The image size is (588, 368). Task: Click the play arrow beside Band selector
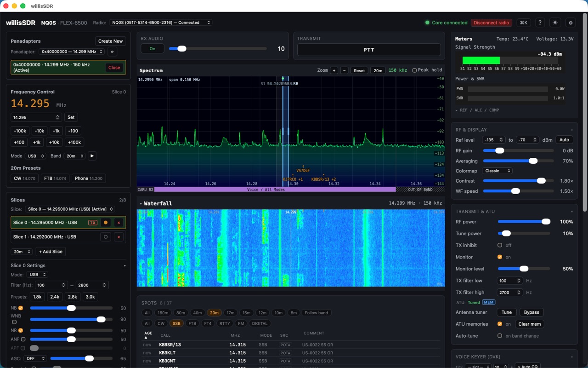(92, 156)
